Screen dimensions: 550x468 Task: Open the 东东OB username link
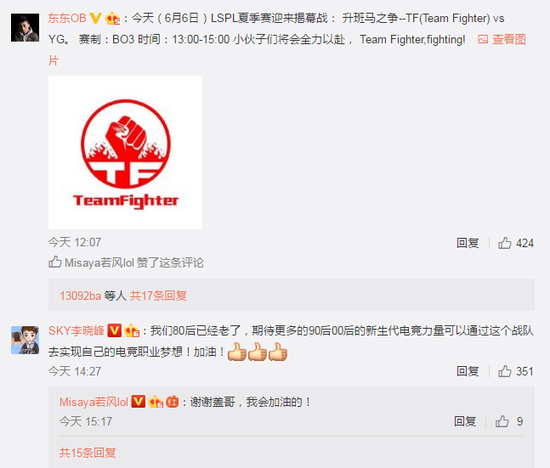click(67, 18)
